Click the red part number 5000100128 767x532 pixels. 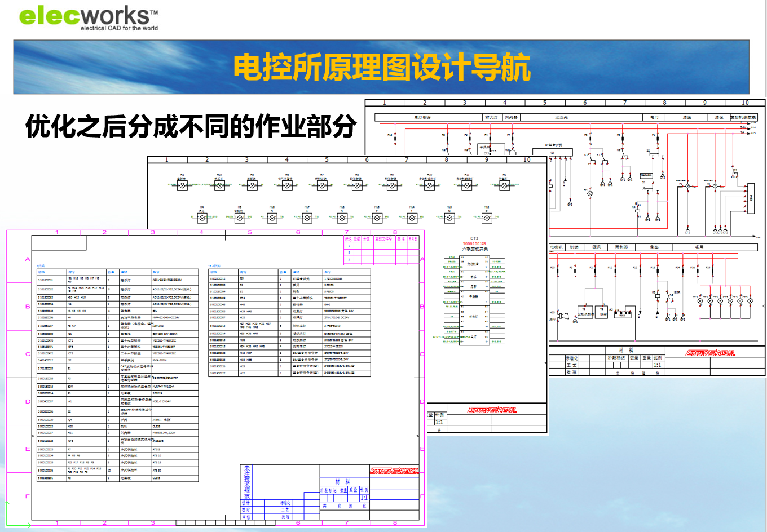coord(474,243)
